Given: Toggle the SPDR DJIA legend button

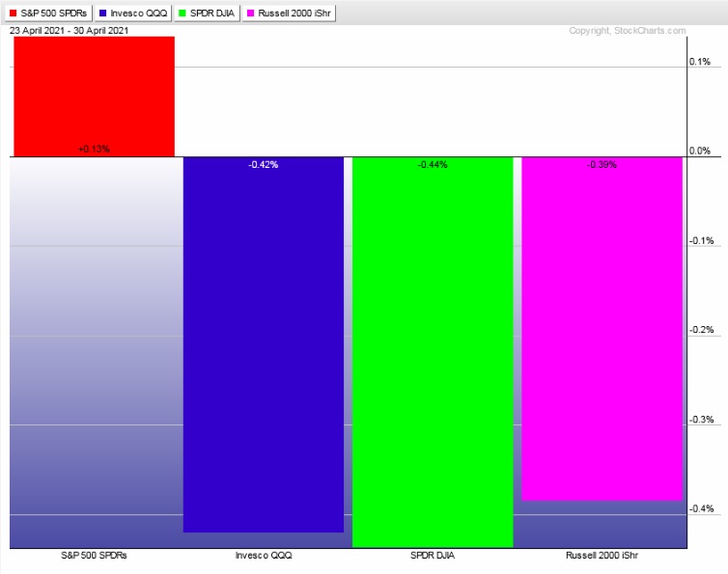Looking at the screenshot, I should (207, 13).
